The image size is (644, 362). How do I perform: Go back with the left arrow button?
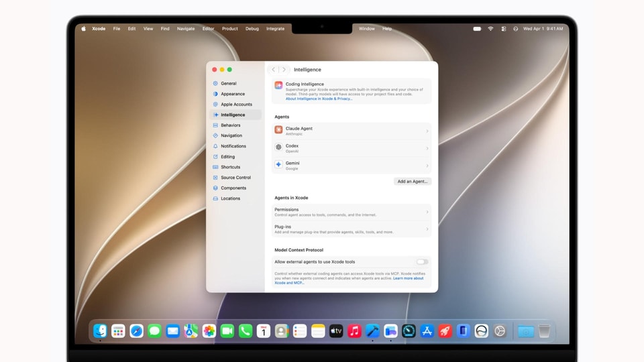[274, 70]
